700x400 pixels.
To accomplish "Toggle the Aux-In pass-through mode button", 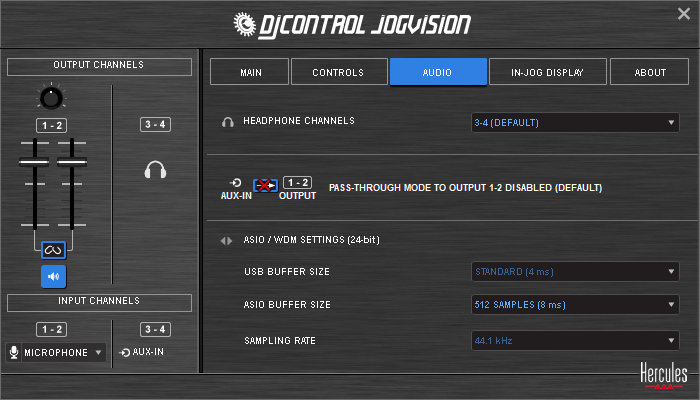I will 265,185.
